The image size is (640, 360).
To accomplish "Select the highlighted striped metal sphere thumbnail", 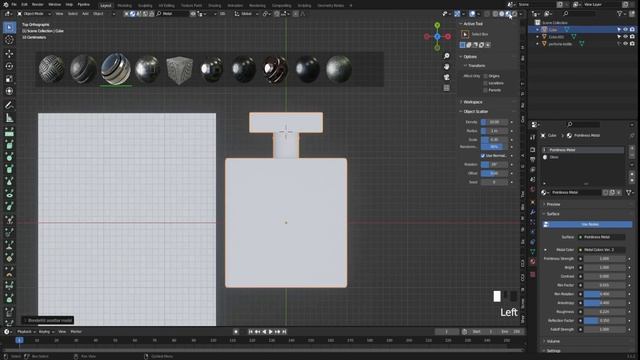I will (116, 69).
